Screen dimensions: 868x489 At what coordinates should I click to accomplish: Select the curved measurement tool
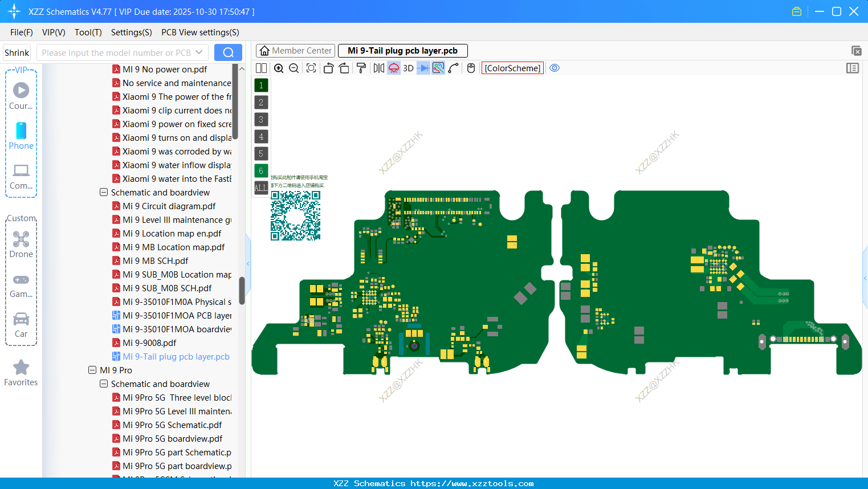point(452,68)
